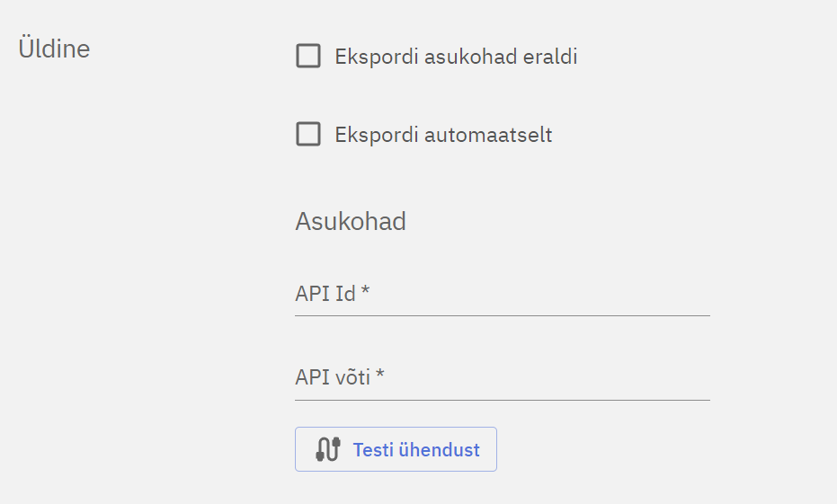Click the underline of the API Id field
This screenshot has height=504, width=837.
point(502,315)
